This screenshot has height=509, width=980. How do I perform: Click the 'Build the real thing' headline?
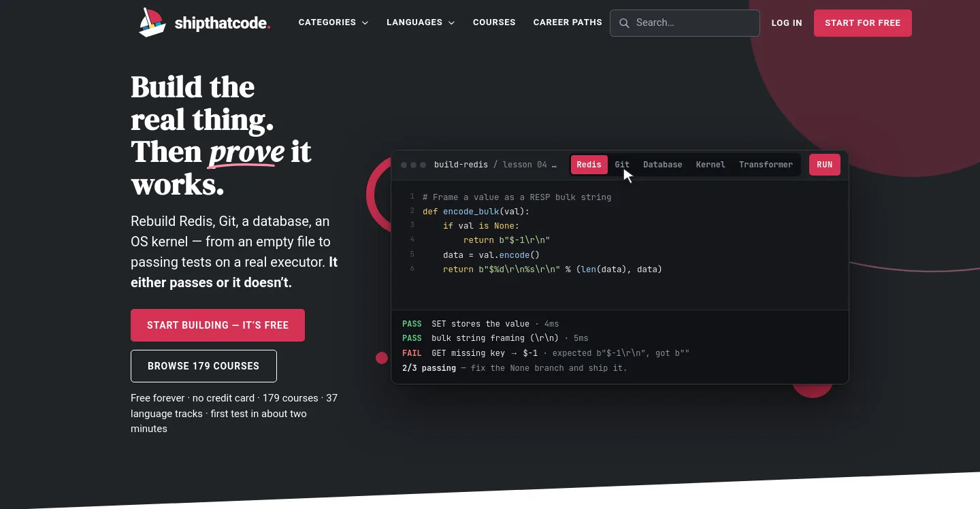coord(221,135)
